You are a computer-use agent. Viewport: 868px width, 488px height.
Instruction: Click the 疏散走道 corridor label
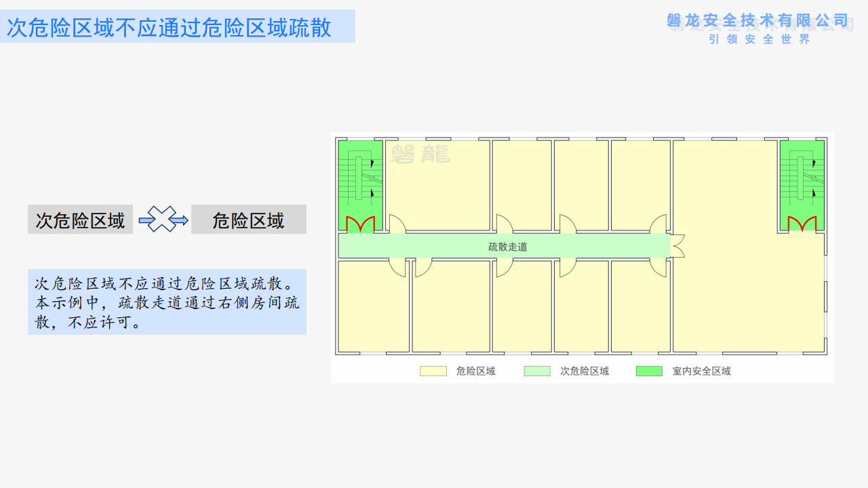tap(507, 247)
